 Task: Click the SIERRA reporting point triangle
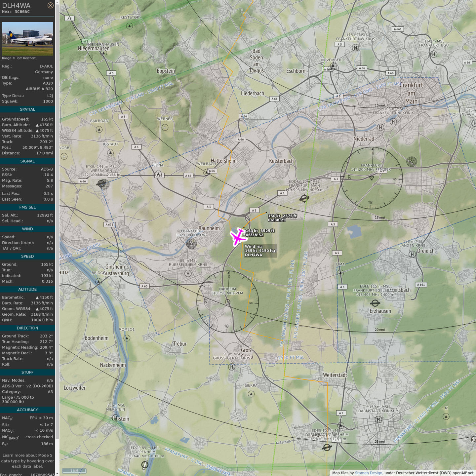251,394
